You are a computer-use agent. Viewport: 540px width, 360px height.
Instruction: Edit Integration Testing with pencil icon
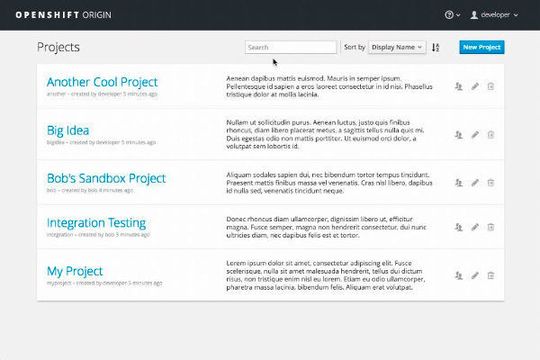(x=475, y=227)
